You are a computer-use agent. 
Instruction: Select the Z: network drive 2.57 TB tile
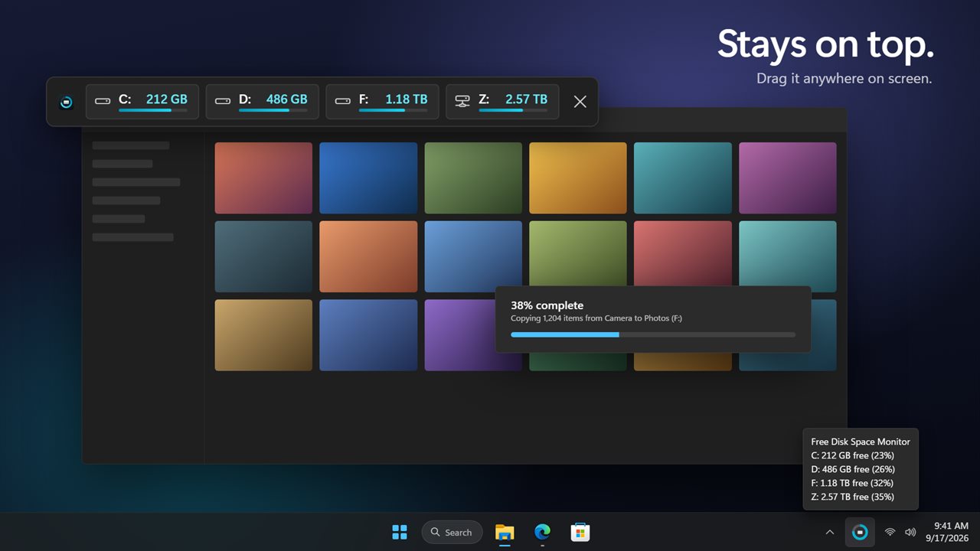[503, 102]
